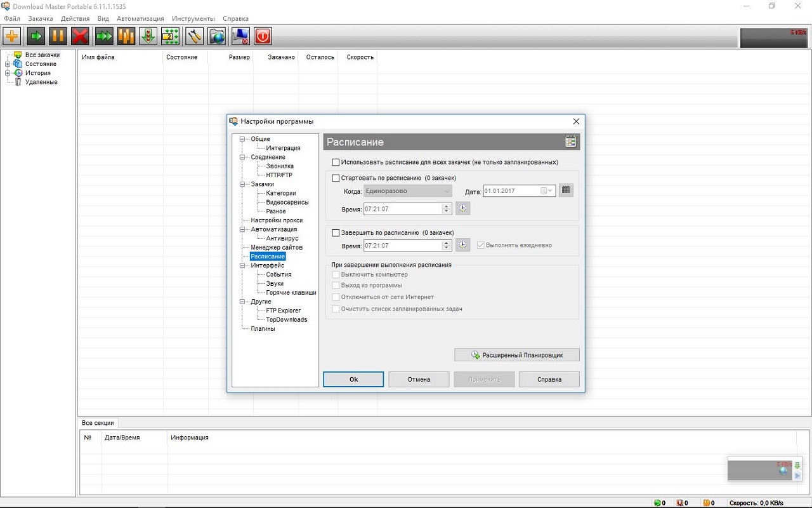This screenshot has height=508, width=812.
Task: Enable 'Завершить по расписанию' checkbox
Action: click(x=336, y=233)
